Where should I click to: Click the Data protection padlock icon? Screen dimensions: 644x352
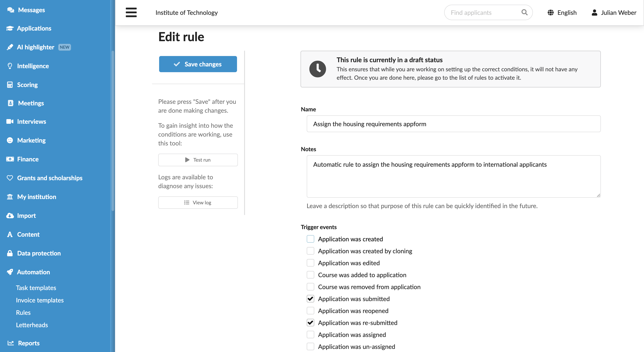tap(10, 253)
